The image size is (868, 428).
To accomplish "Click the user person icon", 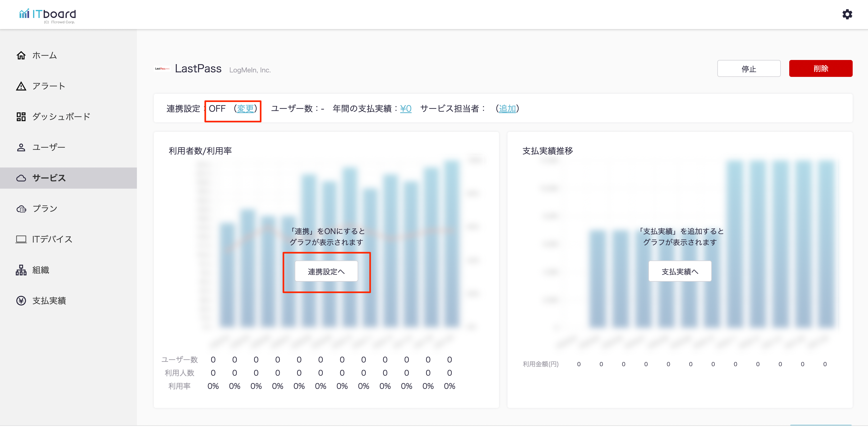I will pyautogui.click(x=21, y=147).
